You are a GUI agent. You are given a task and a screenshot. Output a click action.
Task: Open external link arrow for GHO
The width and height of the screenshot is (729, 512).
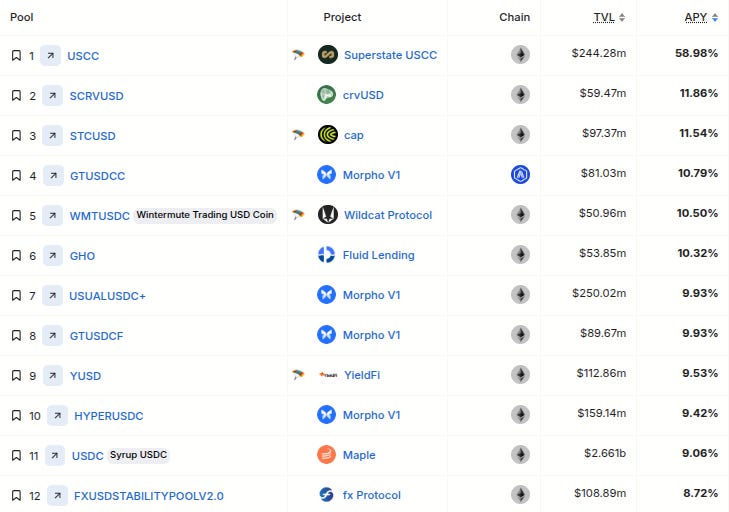[53, 256]
